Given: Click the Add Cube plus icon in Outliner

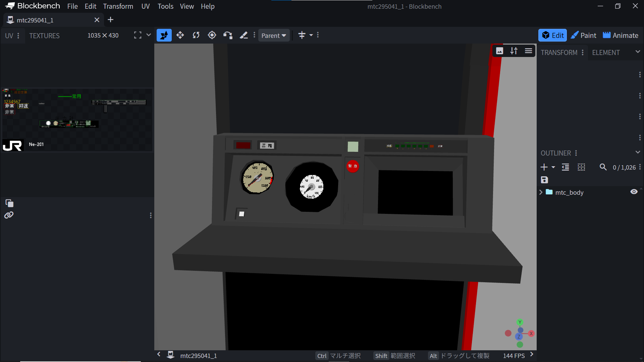Looking at the screenshot, I should (544, 167).
